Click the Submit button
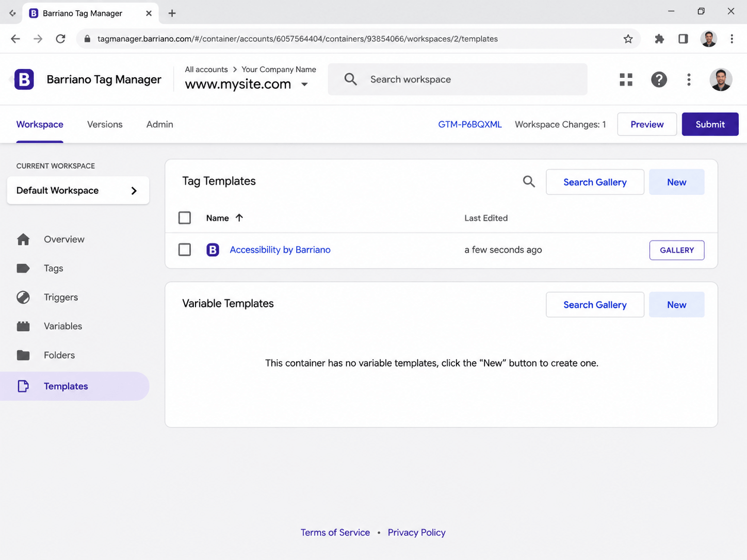 (x=710, y=124)
